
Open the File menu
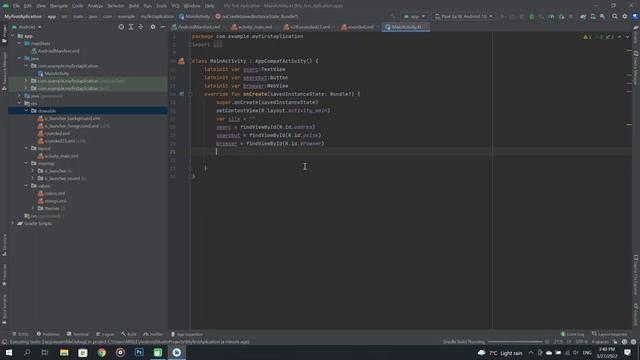(x=16, y=6)
